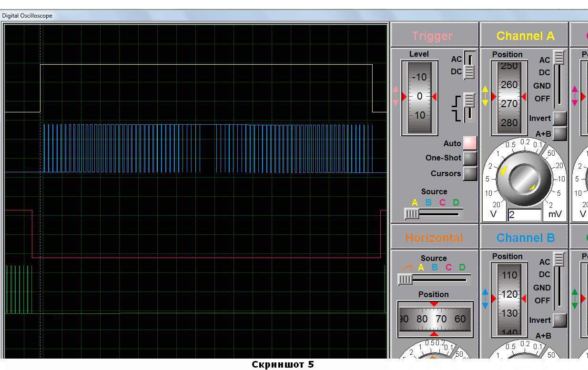Click the Channel B Position thumbwheel
This screenshot has height=370, width=588.
509,300
